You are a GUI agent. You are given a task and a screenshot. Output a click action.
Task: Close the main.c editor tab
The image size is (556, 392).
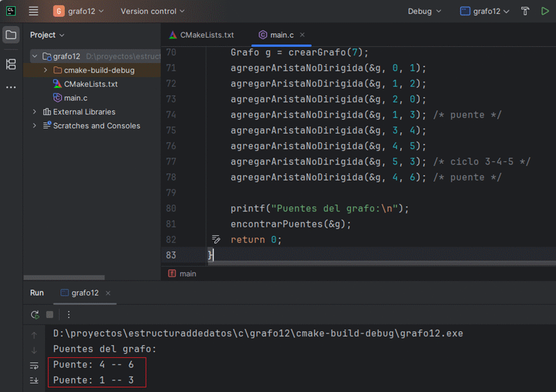click(x=302, y=35)
